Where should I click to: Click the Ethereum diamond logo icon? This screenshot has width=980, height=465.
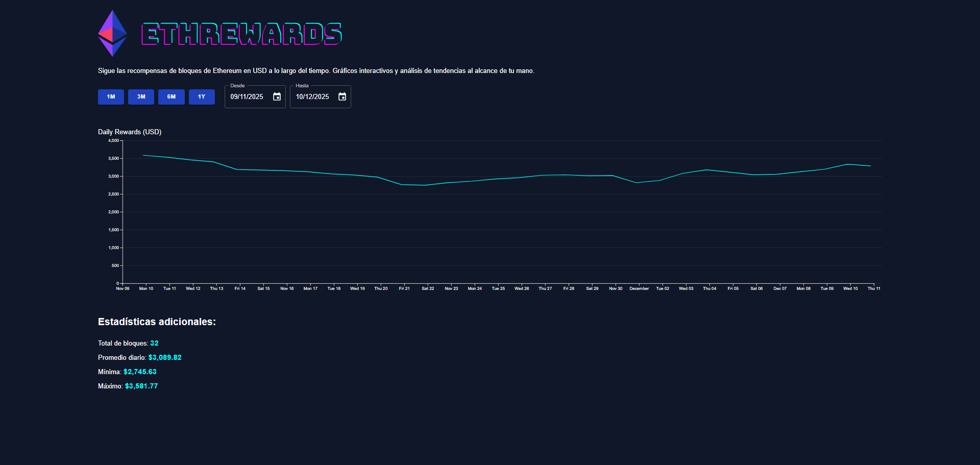[112, 32]
